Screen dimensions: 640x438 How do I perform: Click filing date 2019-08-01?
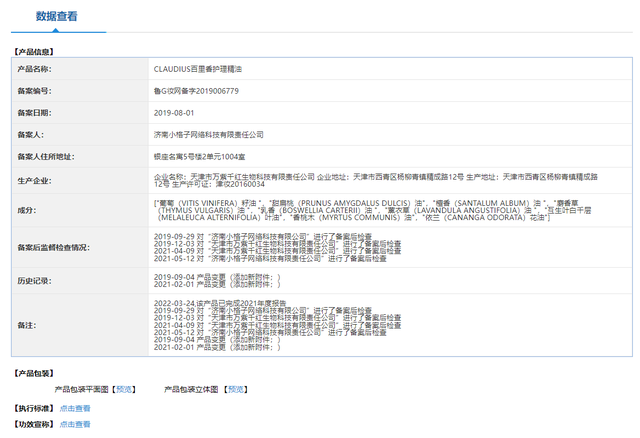pos(174,113)
